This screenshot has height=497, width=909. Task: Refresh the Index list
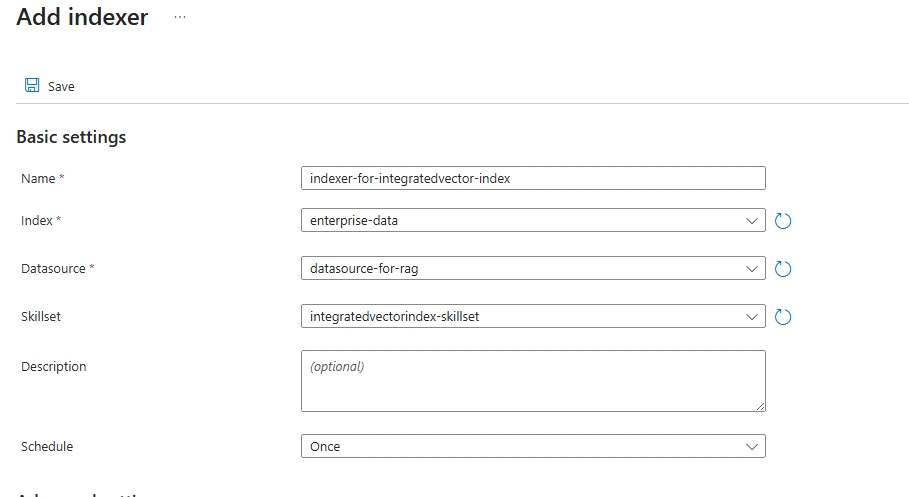784,221
